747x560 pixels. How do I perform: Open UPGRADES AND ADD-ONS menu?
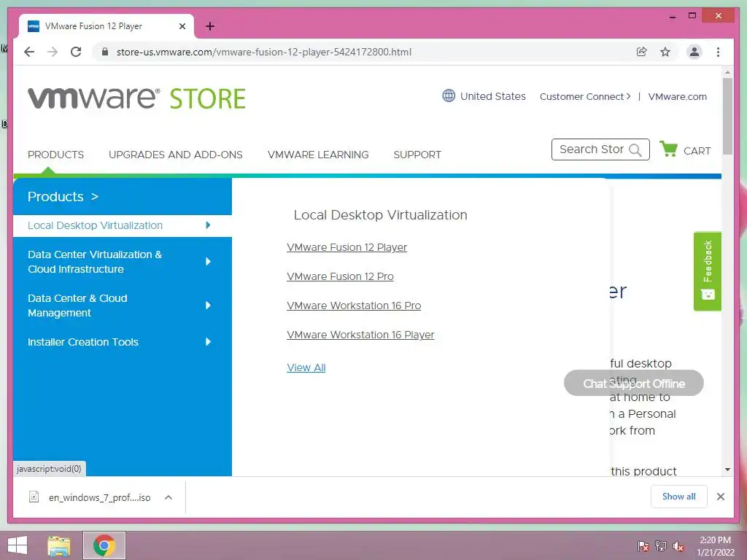[175, 155]
